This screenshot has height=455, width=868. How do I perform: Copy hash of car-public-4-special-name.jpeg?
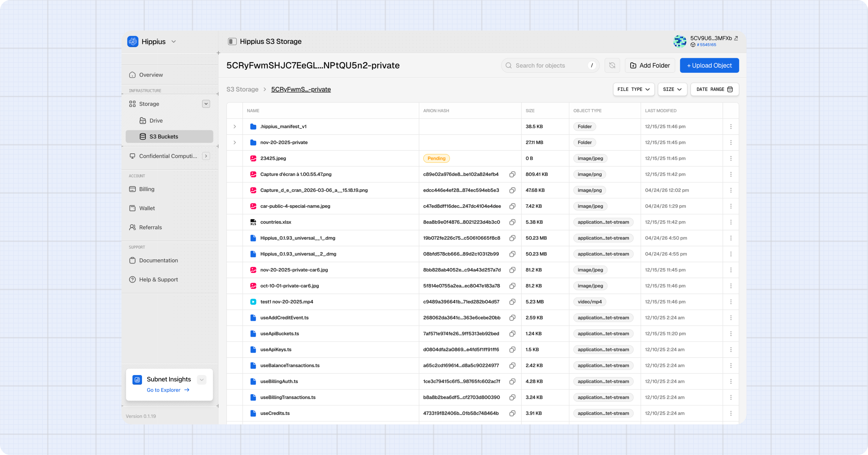point(512,206)
